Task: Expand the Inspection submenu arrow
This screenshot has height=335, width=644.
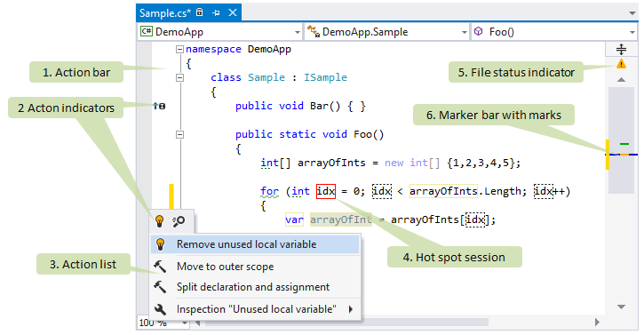Action: coord(351,309)
